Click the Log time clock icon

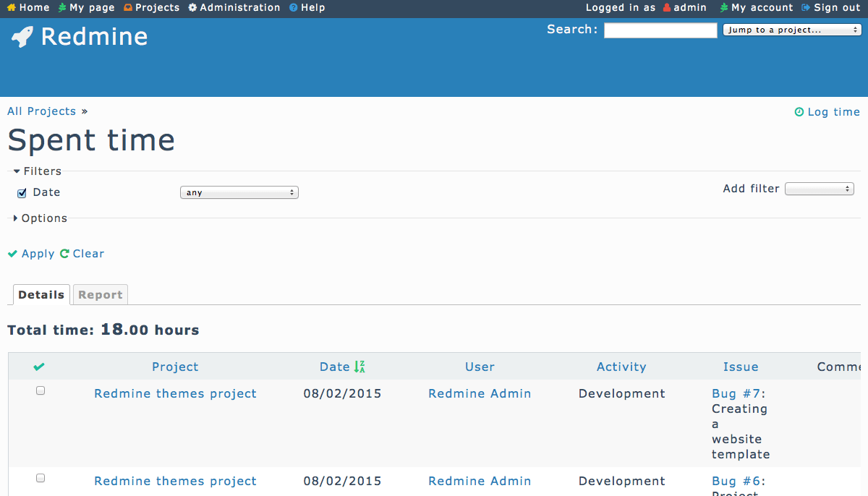click(799, 112)
